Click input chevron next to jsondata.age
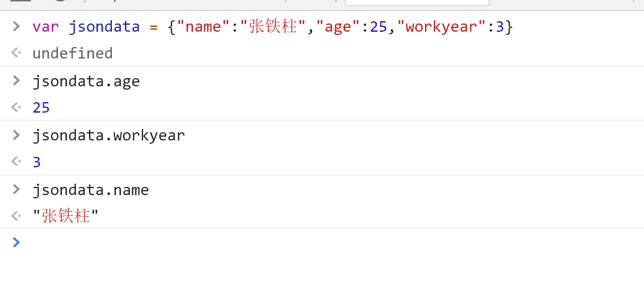Screen dimensions: 644x294 (16, 80)
